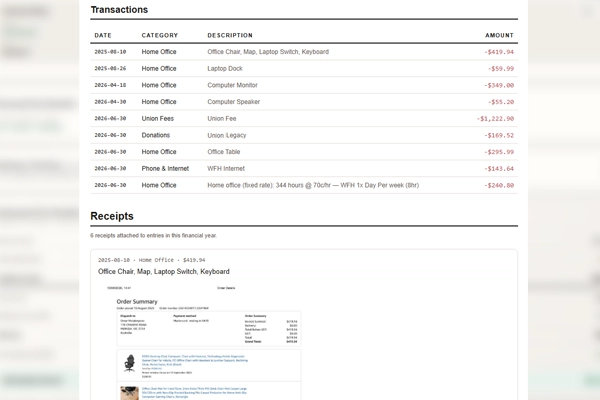Screen dimensions: 600x400
Task: Select the amount -$240.80
Action: click(x=499, y=185)
